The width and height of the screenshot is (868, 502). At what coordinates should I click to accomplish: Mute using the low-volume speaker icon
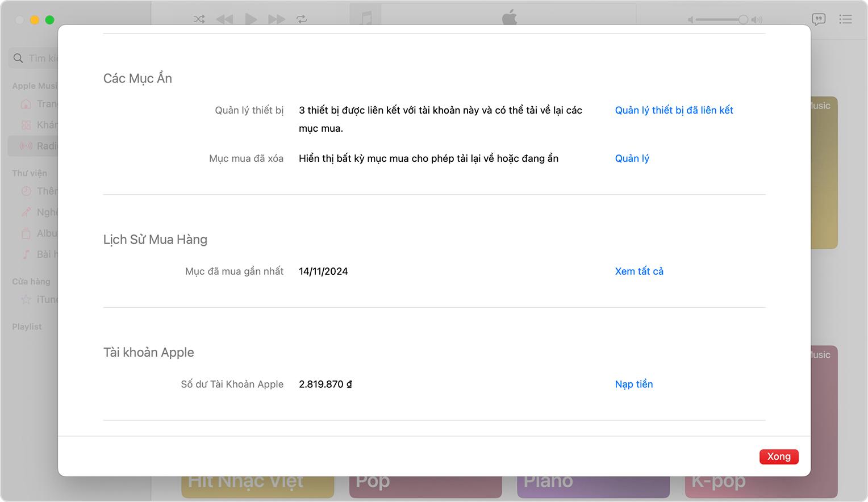pos(690,20)
